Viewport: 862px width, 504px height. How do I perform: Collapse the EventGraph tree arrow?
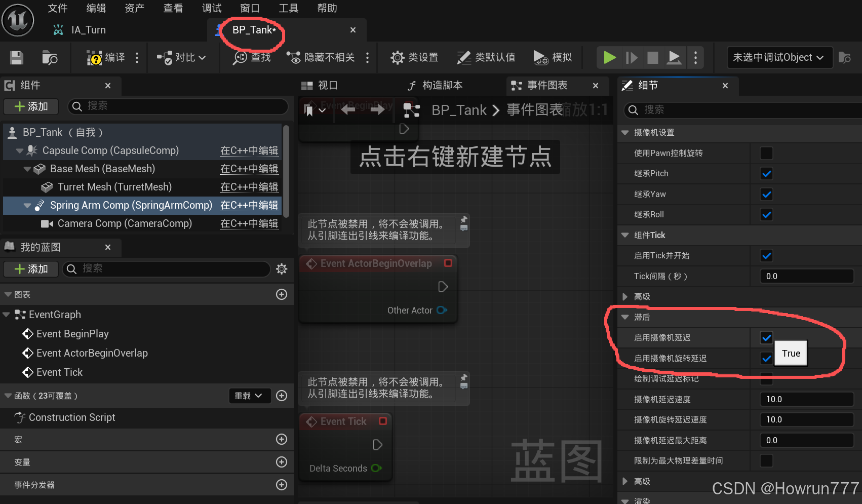(x=7, y=315)
